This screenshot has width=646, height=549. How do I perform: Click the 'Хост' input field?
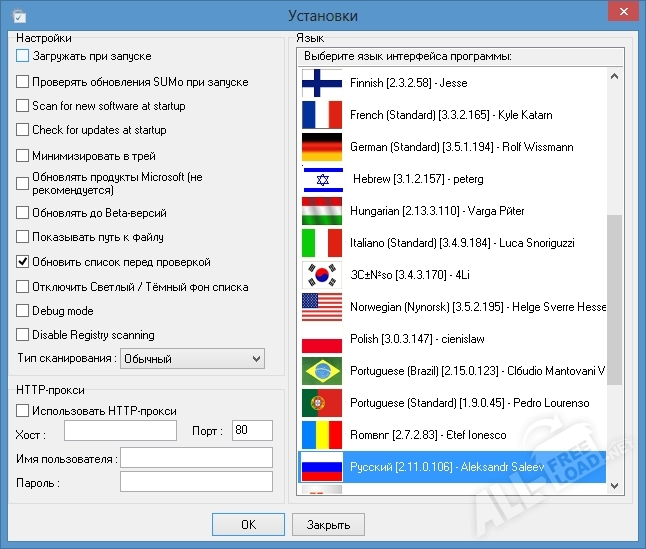click(120, 431)
